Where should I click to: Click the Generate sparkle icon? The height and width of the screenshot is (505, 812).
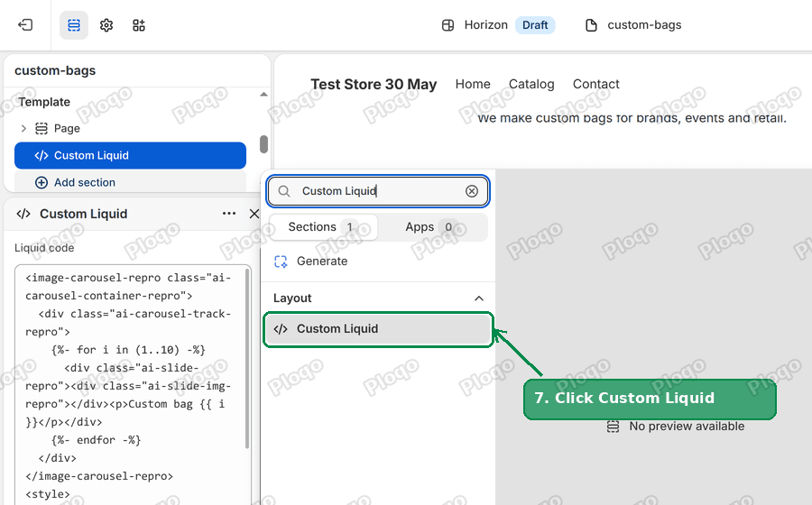pyautogui.click(x=281, y=262)
